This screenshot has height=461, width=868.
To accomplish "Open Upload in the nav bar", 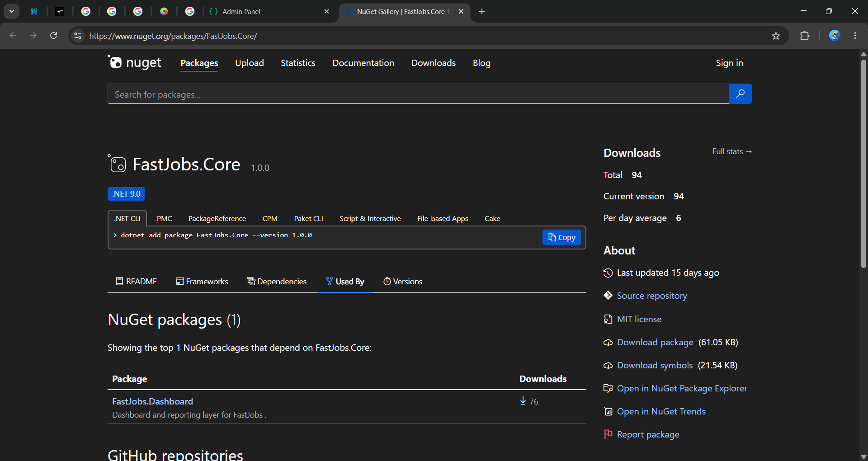I will point(250,63).
